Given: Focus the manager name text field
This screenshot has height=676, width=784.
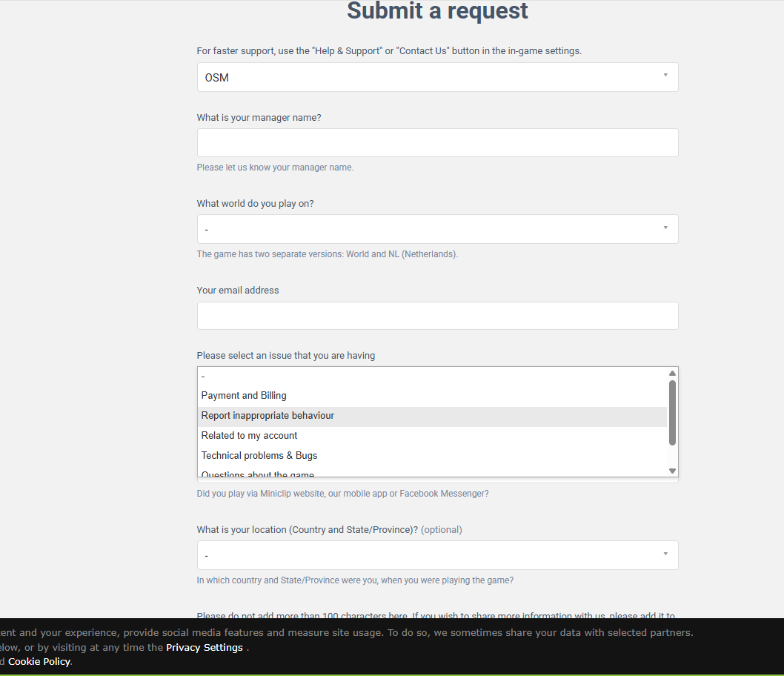Looking at the screenshot, I should (437, 143).
